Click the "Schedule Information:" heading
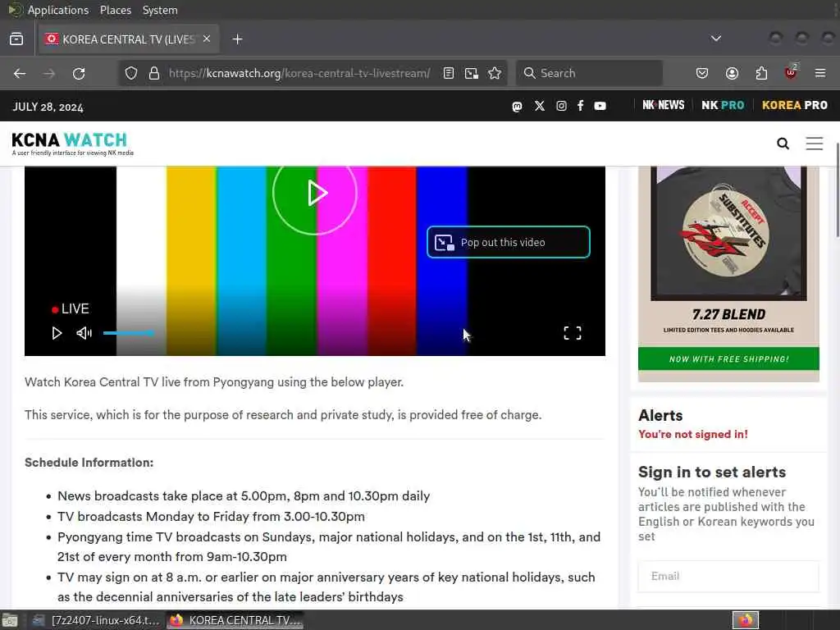Image resolution: width=840 pixels, height=630 pixels. [x=89, y=463]
